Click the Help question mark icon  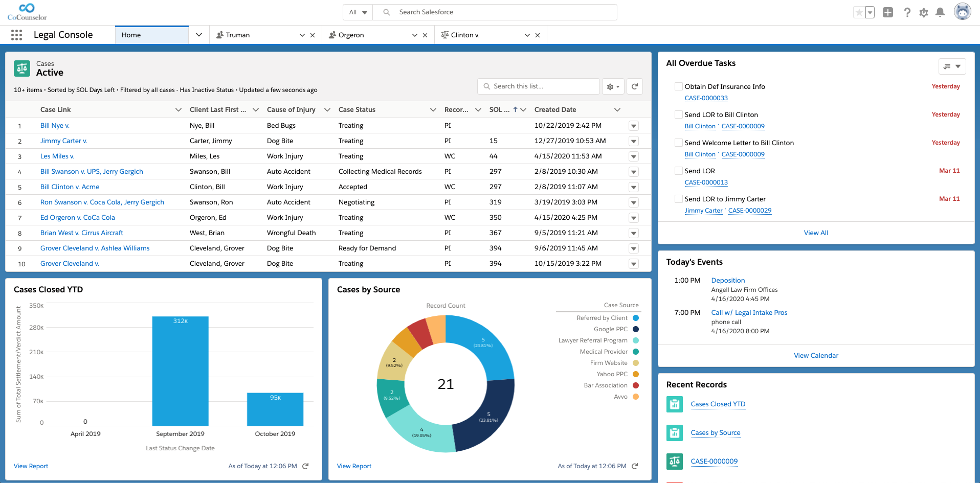907,12
